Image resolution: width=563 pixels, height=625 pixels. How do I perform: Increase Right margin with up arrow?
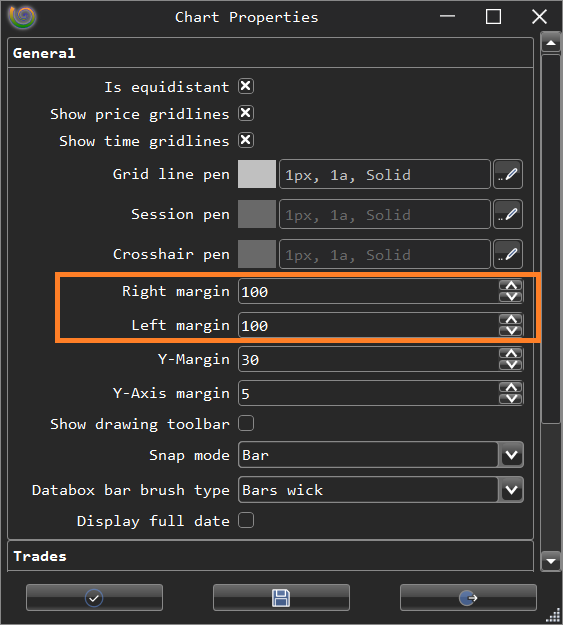click(511, 285)
